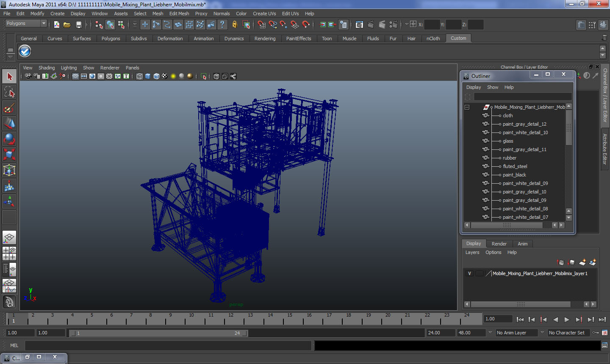Activate the Lasso select tool
This screenshot has height=364, width=610.
point(9,92)
